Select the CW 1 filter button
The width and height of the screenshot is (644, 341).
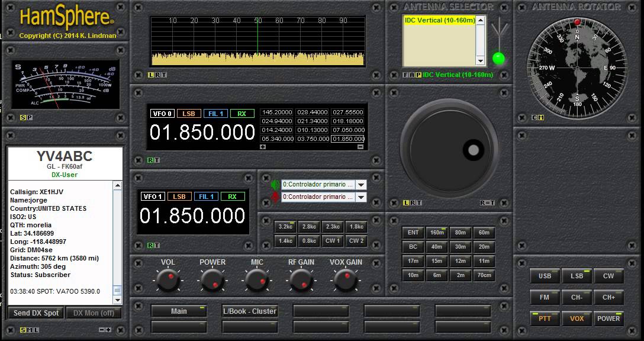click(333, 241)
